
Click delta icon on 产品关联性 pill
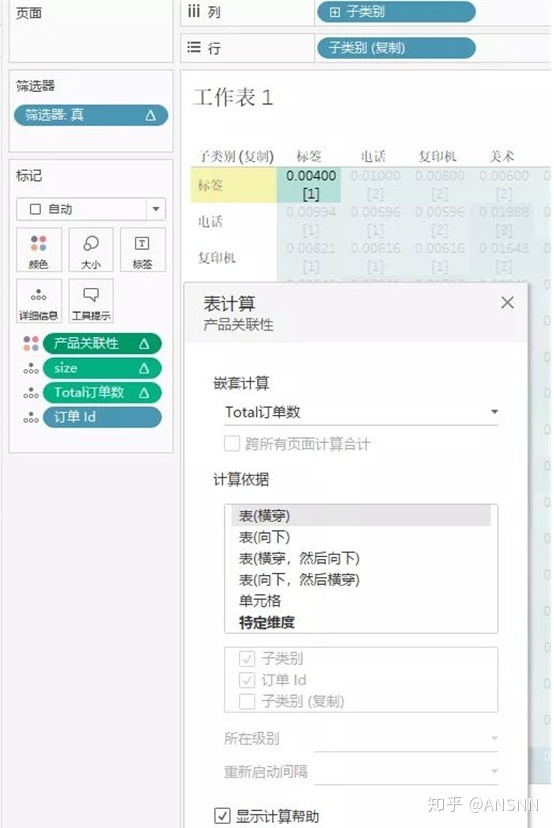[144, 344]
